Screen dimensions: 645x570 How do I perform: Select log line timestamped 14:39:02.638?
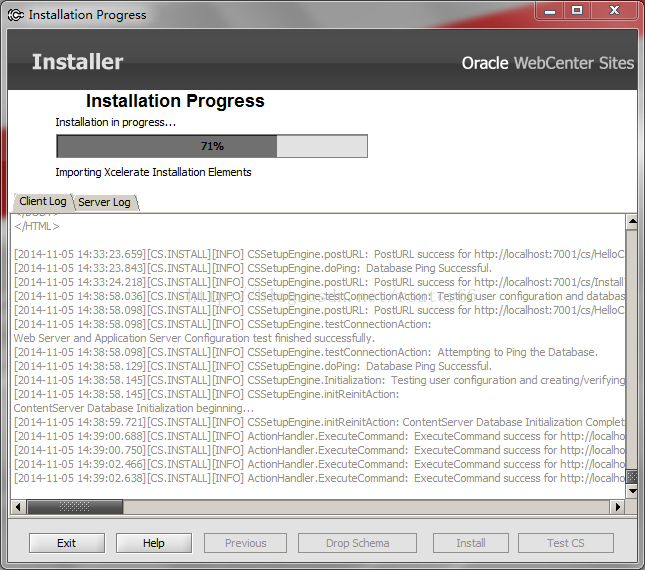point(319,478)
